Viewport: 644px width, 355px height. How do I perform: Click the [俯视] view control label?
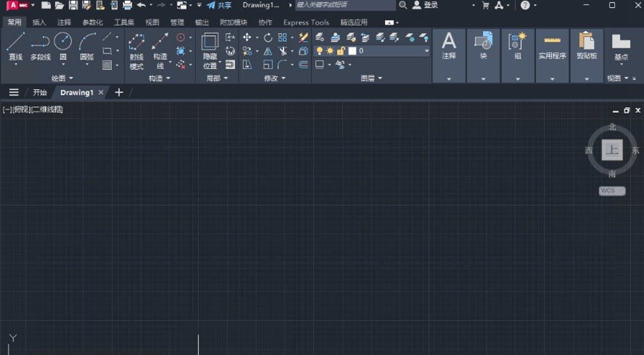click(21, 109)
